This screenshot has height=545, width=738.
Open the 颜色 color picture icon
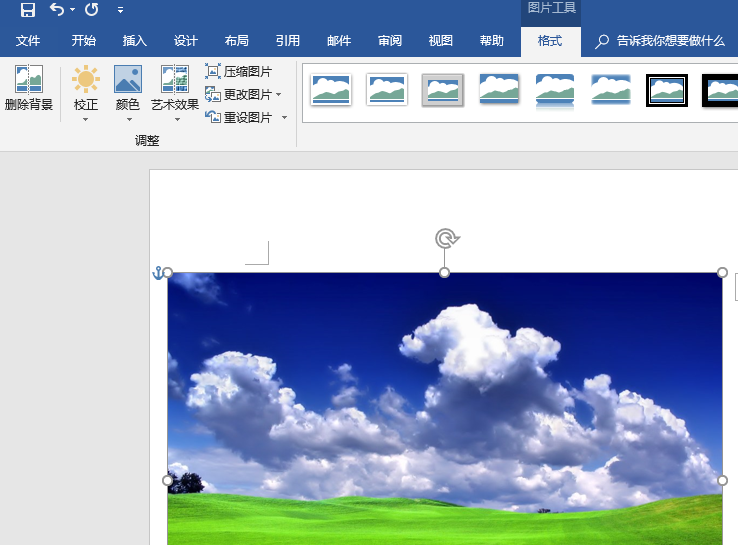(x=128, y=79)
